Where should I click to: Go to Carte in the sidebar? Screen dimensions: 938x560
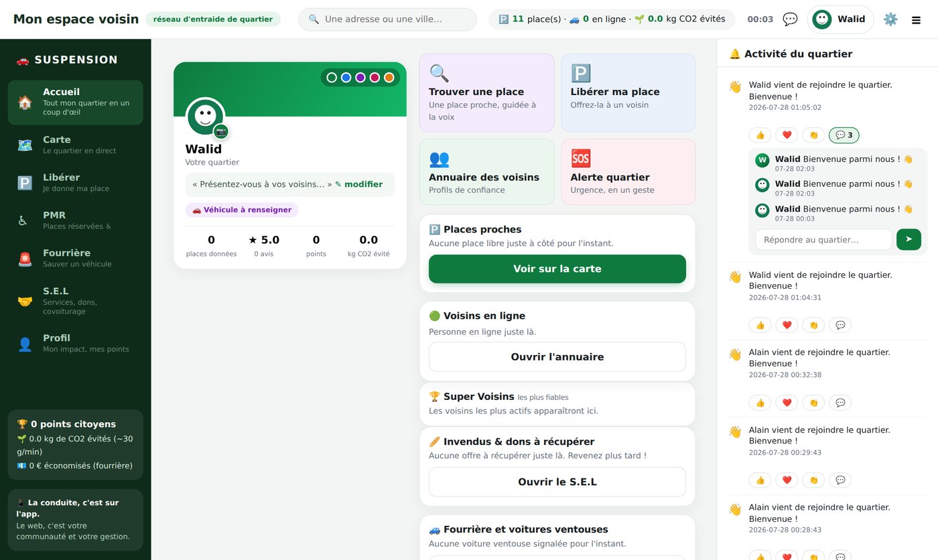75,144
